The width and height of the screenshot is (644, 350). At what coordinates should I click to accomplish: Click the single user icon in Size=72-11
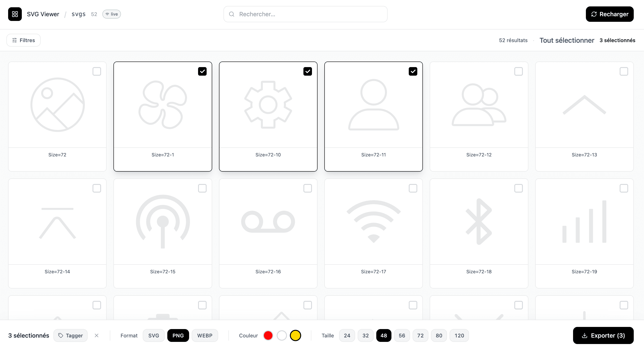373,104
